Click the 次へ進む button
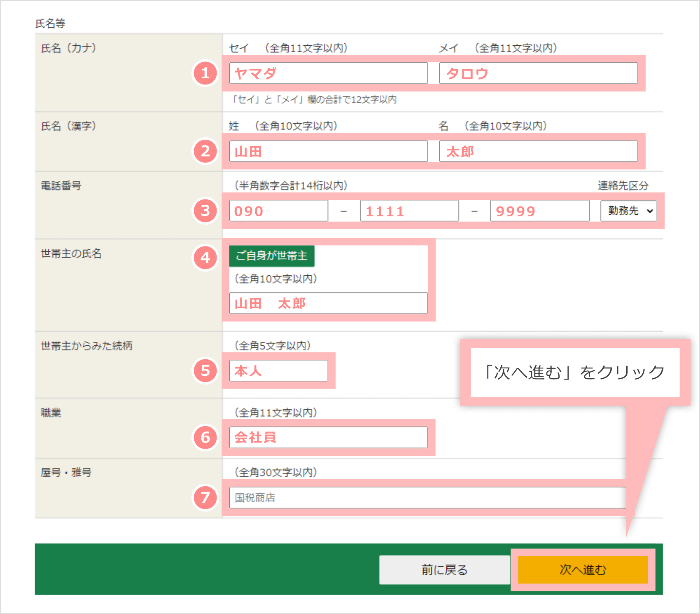700x614 pixels. tap(582, 570)
